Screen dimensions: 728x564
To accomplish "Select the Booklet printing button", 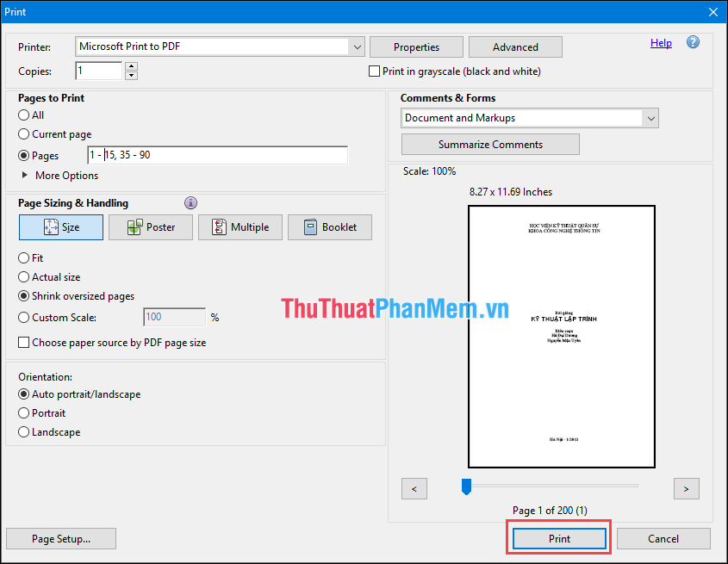I will (330, 227).
